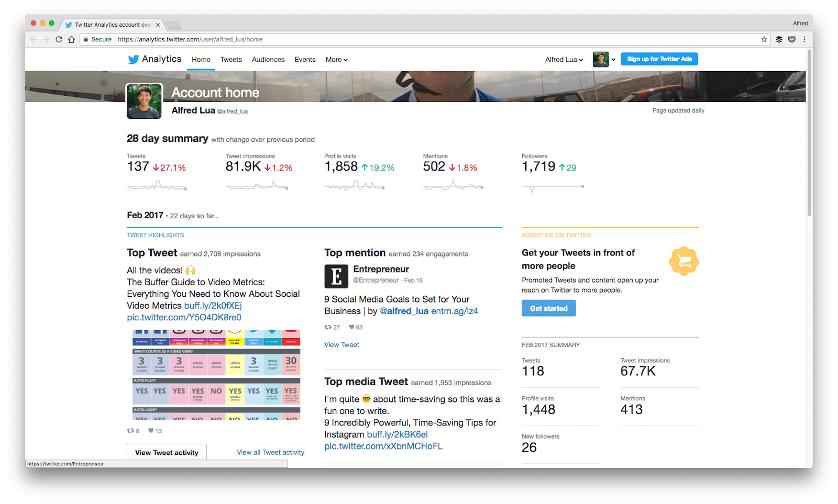The height and width of the screenshot is (504, 838).
Task: Click View Tweet activity button
Action: 167,453
